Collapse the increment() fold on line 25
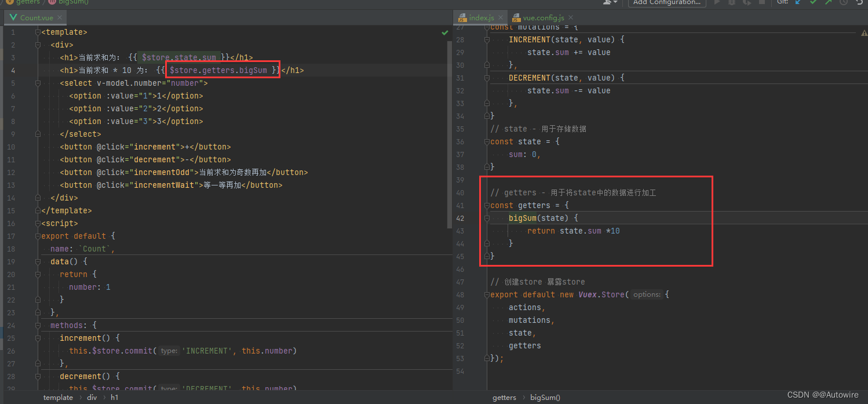Screen dimensions: 868x404 (x=38, y=339)
